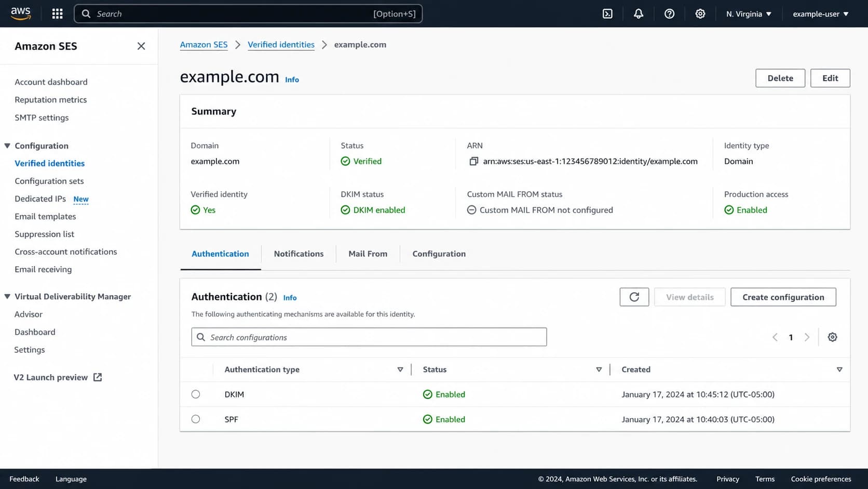This screenshot has height=489, width=868.
Task: Open the example-user account dropdown
Action: (x=821, y=14)
